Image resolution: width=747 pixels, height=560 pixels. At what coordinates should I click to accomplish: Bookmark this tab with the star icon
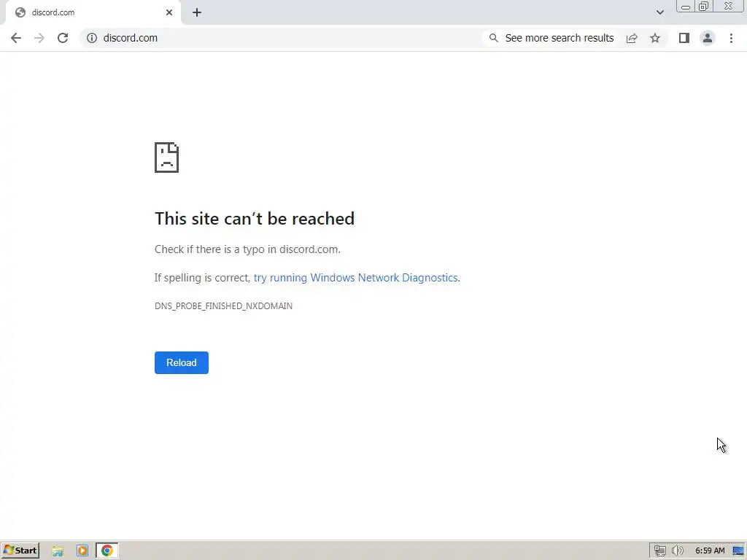[x=655, y=38]
